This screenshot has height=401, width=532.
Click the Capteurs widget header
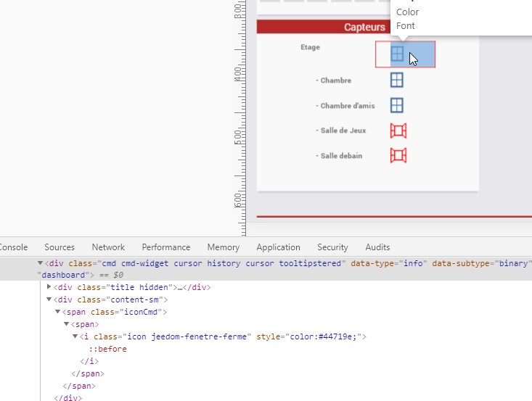click(x=364, y=28)
